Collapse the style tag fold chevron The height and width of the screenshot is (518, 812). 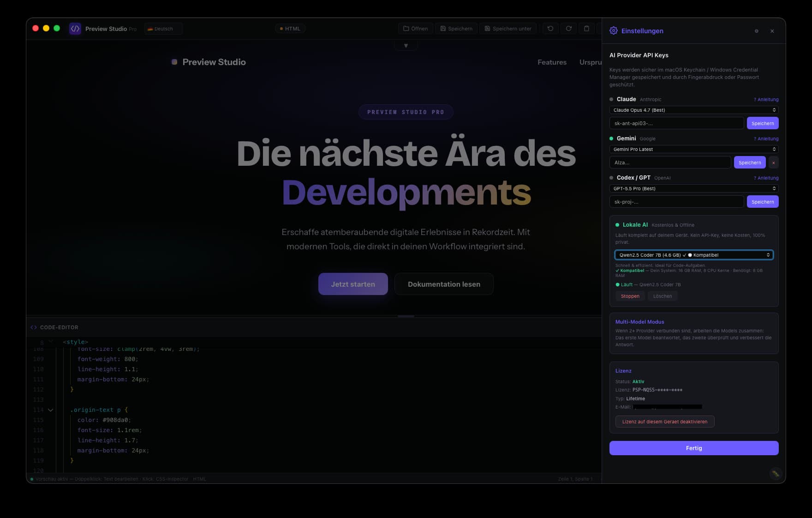pos(51,342)
